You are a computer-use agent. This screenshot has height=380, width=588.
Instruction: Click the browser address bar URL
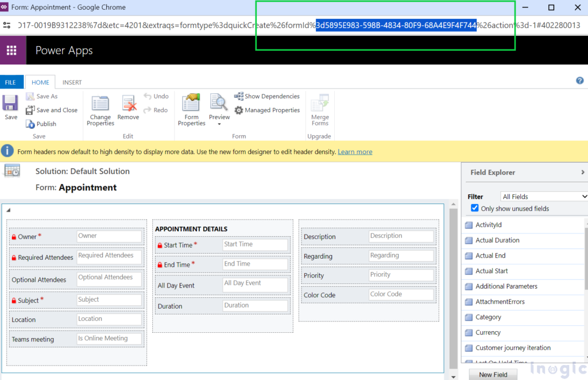pos(172,25)
